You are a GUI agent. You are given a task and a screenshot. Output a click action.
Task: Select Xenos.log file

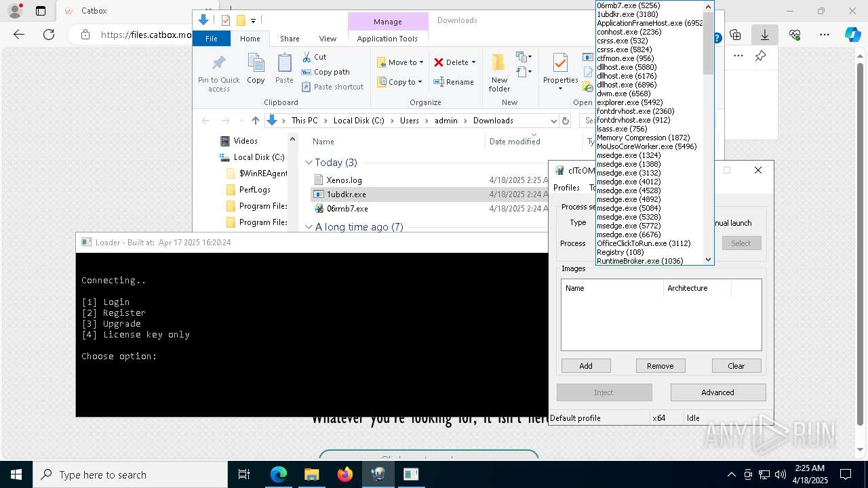[x=344, y=180]
